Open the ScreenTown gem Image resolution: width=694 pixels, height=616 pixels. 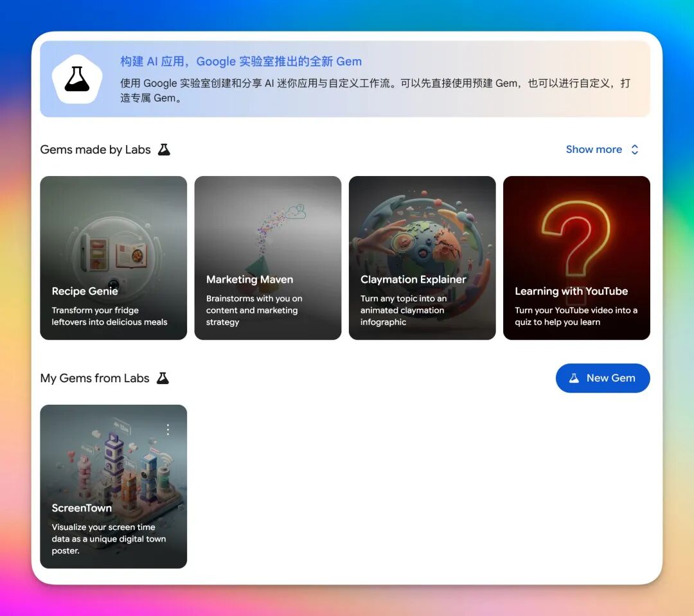tap(113, 486)
